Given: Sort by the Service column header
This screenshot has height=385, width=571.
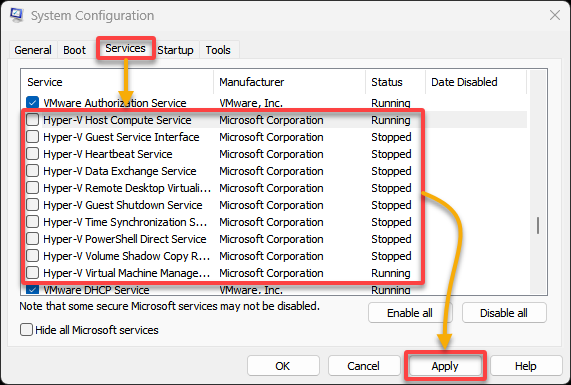Looking at the screenshot, I should click(117, 82).
